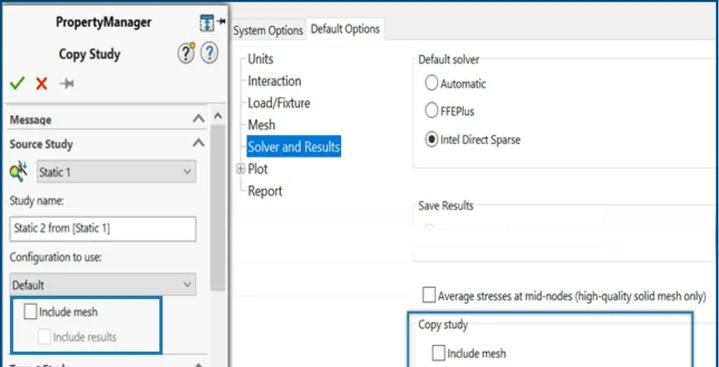The image size is (719, 367).
Task: Click the Source Study selection icon
Action: pos(19,172)
